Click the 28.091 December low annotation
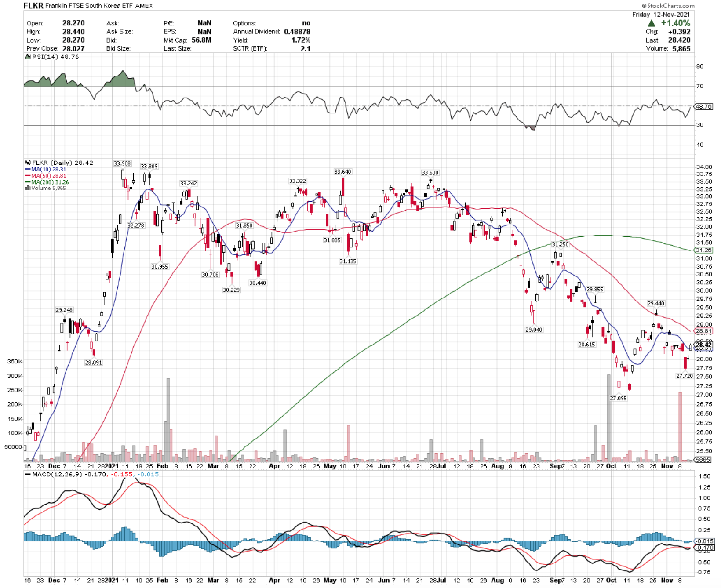The height and width of the screenshot is (588, 721). (93, 363)
